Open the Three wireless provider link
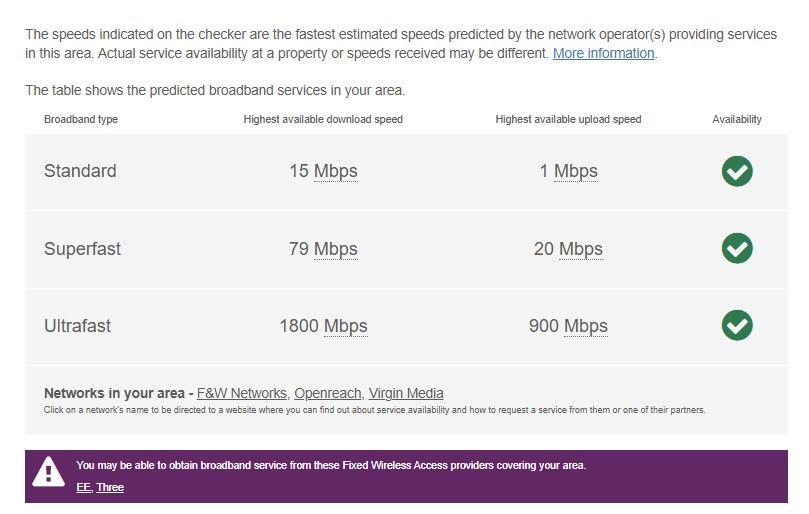This screenshot has height=514, width=809. 110,488
